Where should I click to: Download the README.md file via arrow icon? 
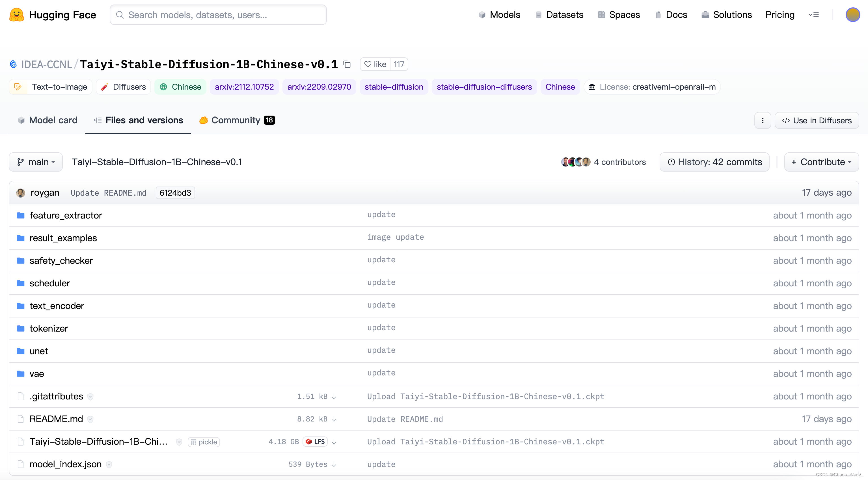(334, 419)
